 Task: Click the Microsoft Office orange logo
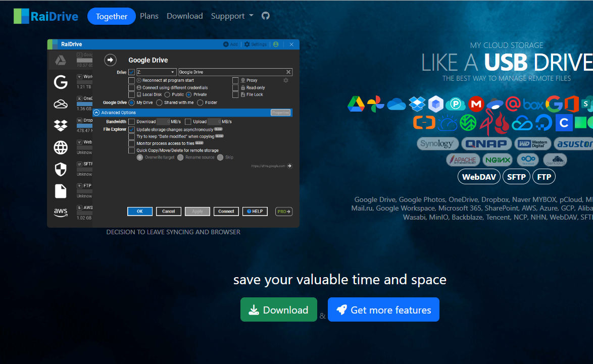coord(572,104)
